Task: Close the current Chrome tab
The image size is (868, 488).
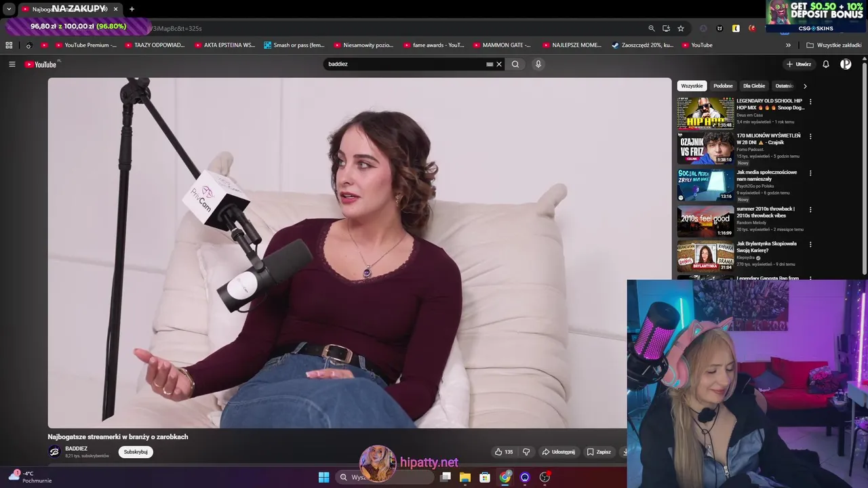Action: pos(115,9)
